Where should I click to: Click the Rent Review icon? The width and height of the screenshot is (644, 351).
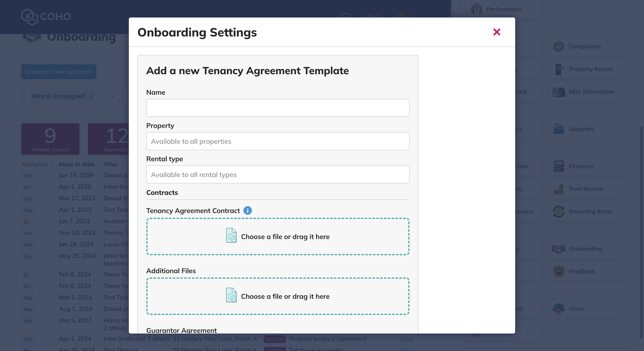(559, 189)
